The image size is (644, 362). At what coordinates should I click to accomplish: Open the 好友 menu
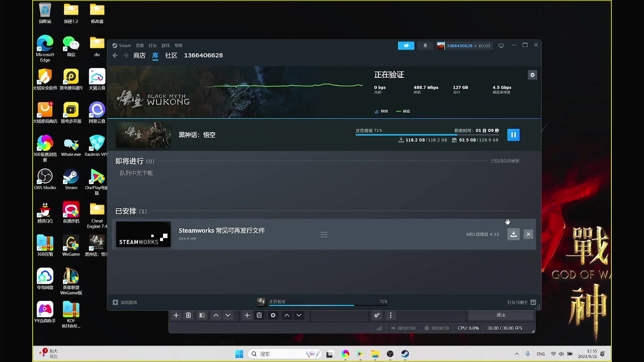pos(152,46)
